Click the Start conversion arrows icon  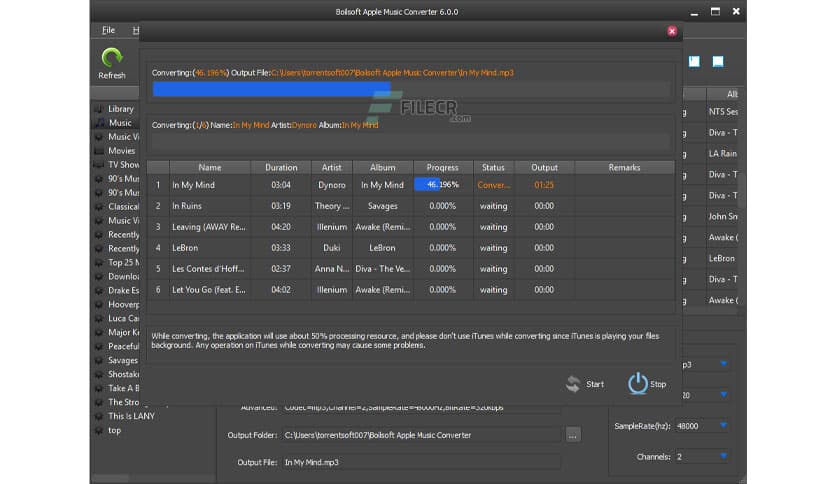[573, 384]
